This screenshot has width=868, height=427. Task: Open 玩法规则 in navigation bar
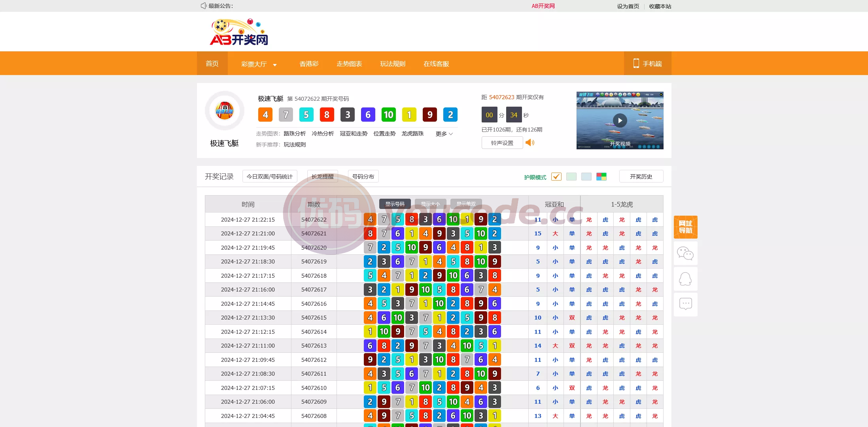click(393, 64)
